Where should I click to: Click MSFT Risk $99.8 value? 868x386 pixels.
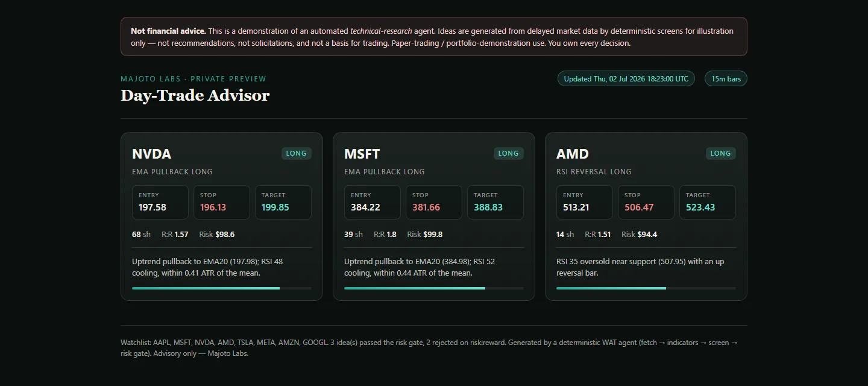pyautogui.click(x=425, y=234)
